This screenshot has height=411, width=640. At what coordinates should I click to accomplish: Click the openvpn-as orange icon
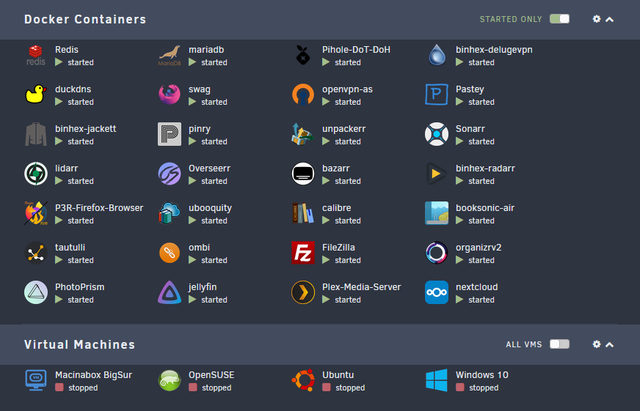(x=303, y=95)
